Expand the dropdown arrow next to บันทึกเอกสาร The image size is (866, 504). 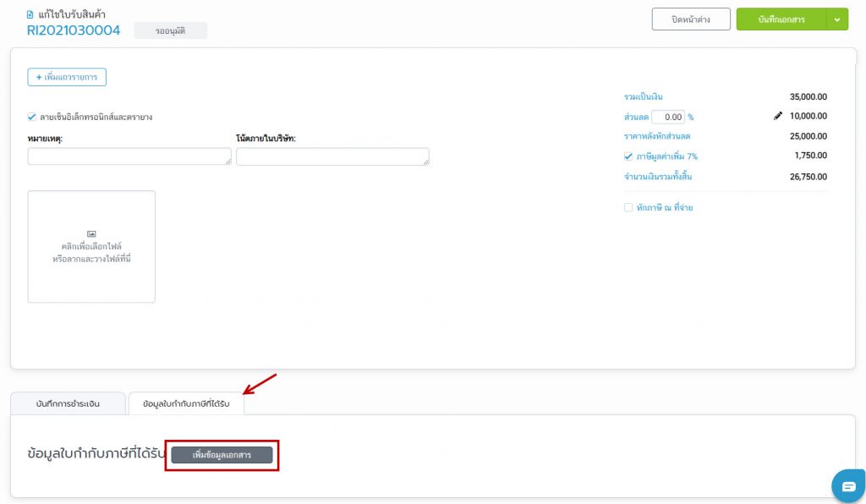(x=837, y=19)
